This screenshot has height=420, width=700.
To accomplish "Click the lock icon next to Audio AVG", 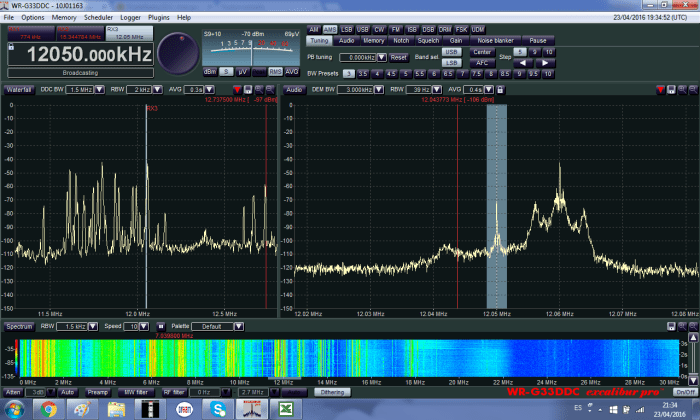I will (499, 89).
